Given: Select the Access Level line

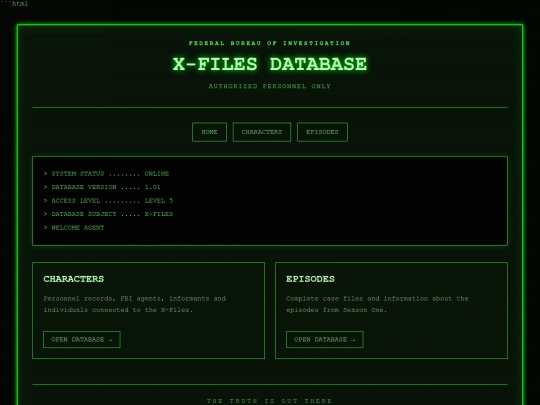Looking at the screenshot, I should coord(108,200).
